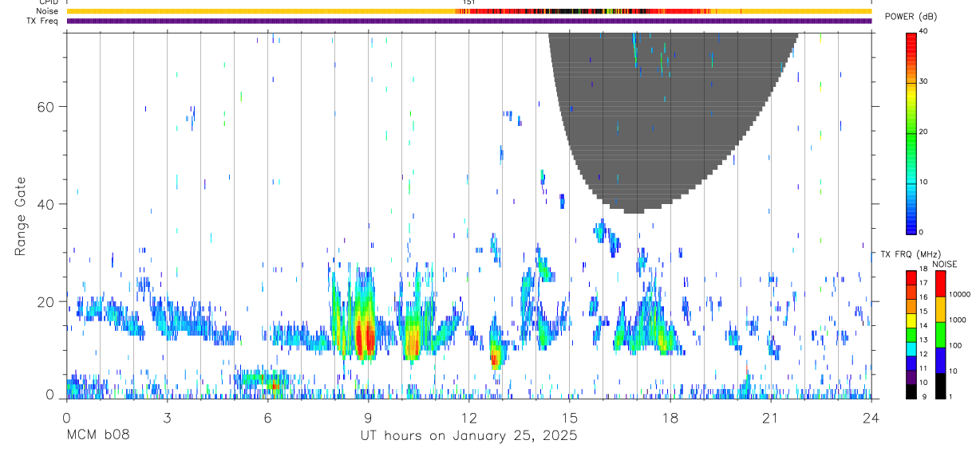Click the 'MCM b08' radar label

pos(97,436)
